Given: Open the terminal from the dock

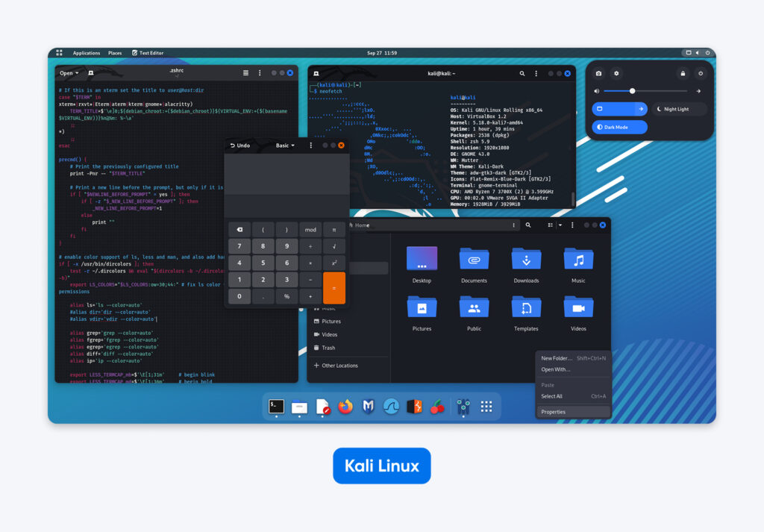Looking at the screenshot, I should 277,407.
